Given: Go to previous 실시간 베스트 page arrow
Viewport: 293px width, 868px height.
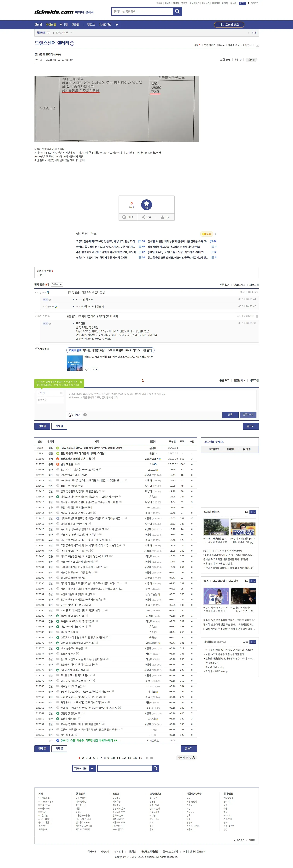Looking at the screenshot, I should 251,512.
